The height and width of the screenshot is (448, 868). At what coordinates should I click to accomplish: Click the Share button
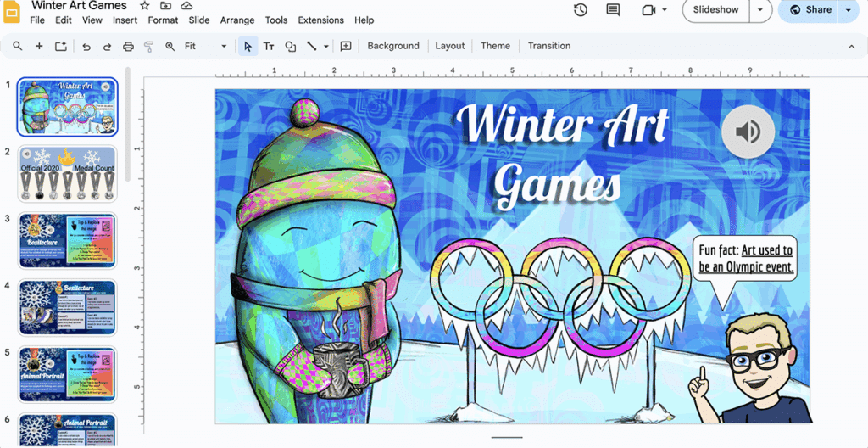tap(810, 10)
